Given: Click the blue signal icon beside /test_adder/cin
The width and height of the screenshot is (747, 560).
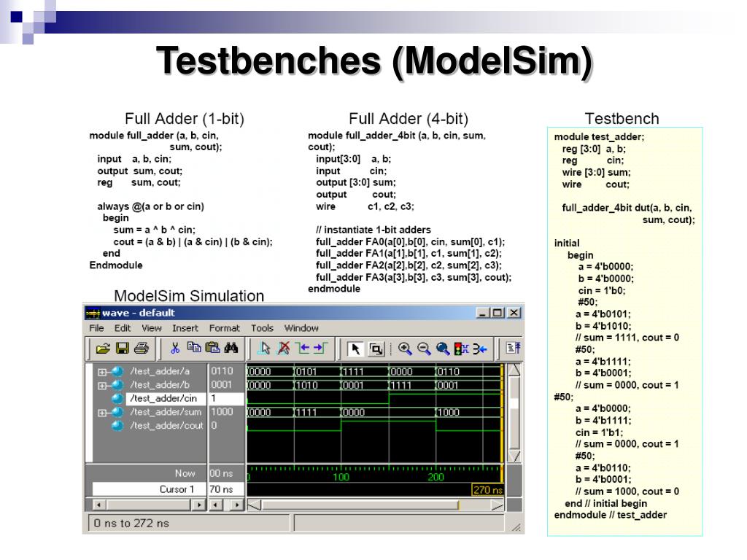Looking at the screenshot, I should (x=117, y=399).
